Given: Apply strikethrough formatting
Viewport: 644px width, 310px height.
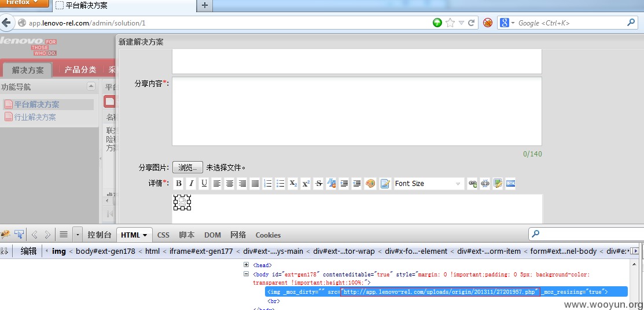Looking at the screenshot, I should pyautogui.click(x=318, y=184).
